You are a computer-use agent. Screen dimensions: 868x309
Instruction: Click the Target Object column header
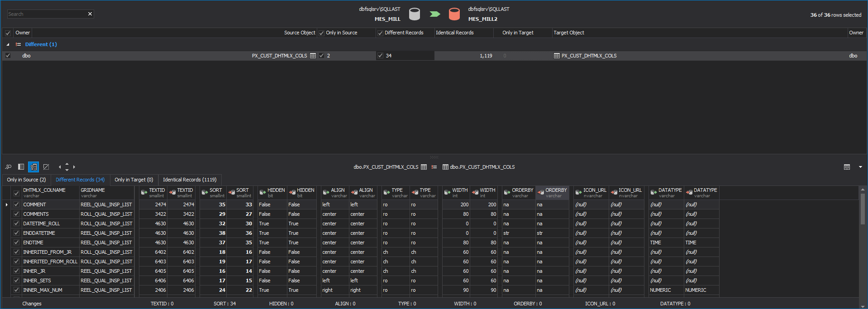569,33
